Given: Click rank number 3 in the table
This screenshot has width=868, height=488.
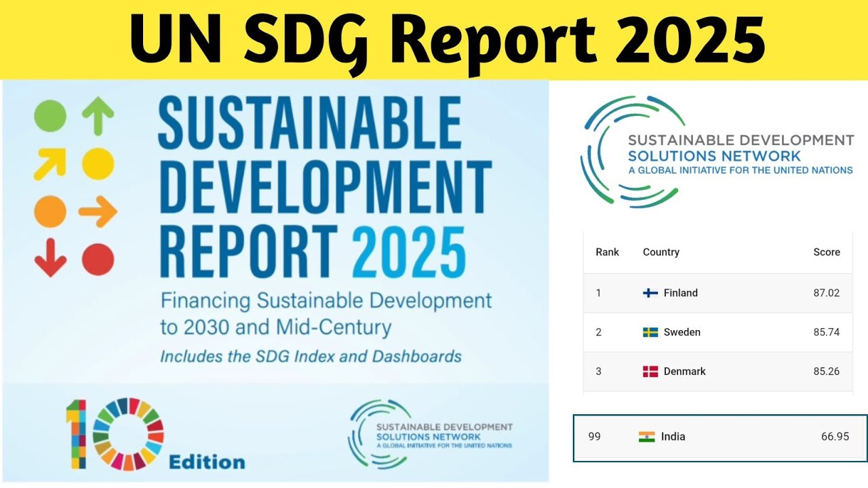Looking at the screenshot, I should click(599, 371).
